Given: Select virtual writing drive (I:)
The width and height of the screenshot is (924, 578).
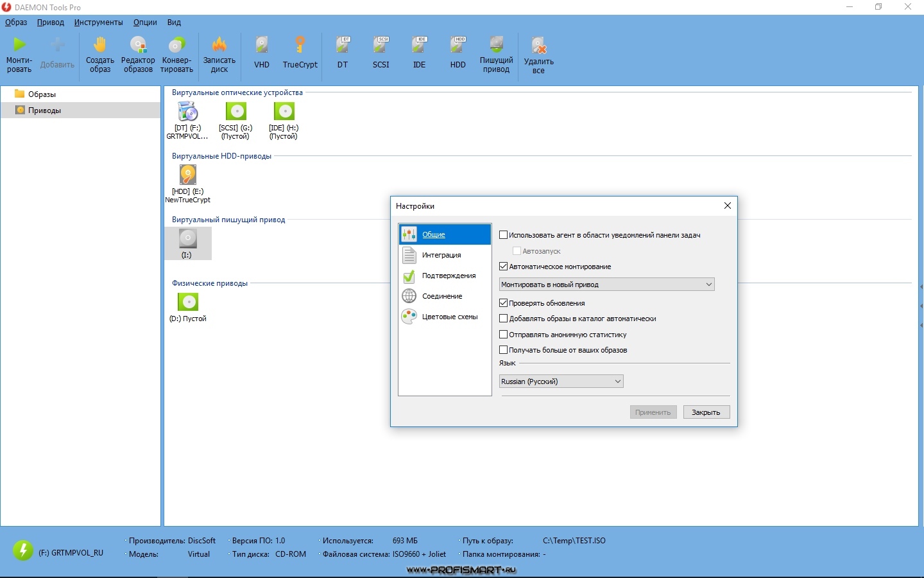Looking at the screenshot, I should pos(187,243).
